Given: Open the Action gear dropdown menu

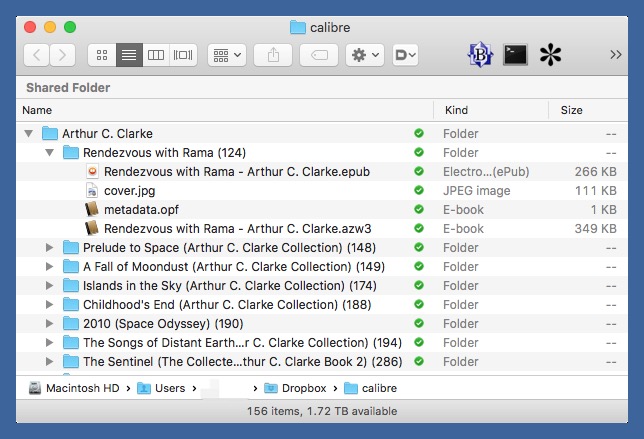Looking at the screenshot, I should (364, 56).
